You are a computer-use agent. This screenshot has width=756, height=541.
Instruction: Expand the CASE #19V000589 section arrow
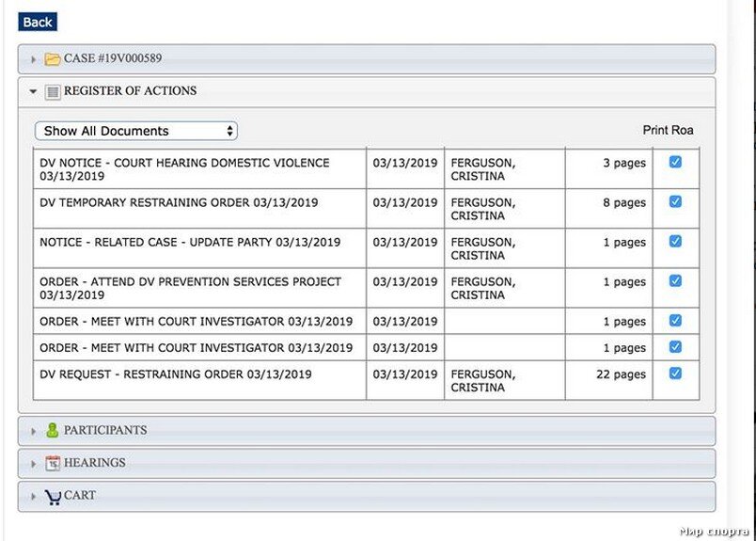point(33,59)
